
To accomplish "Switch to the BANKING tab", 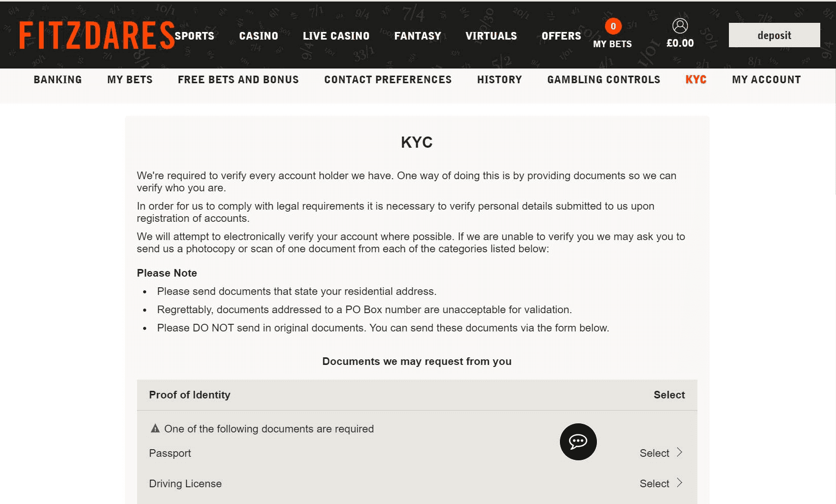I will (57, 79).
